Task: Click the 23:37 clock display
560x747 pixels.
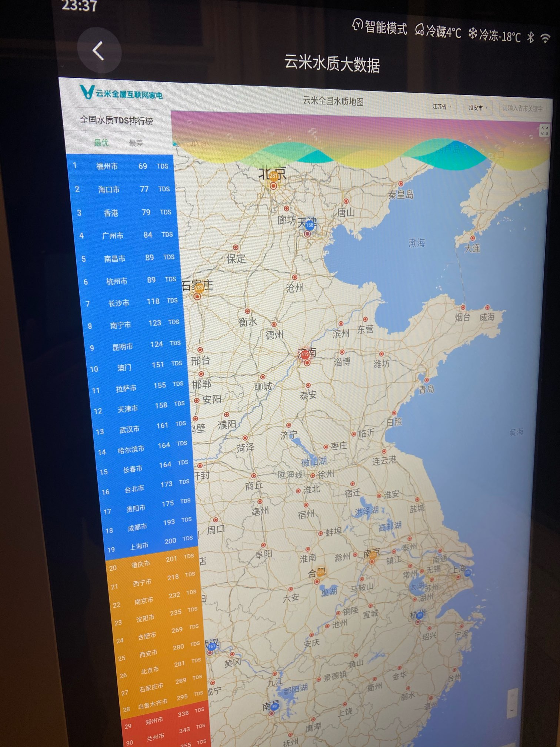Action: click(x=79, y=6)
